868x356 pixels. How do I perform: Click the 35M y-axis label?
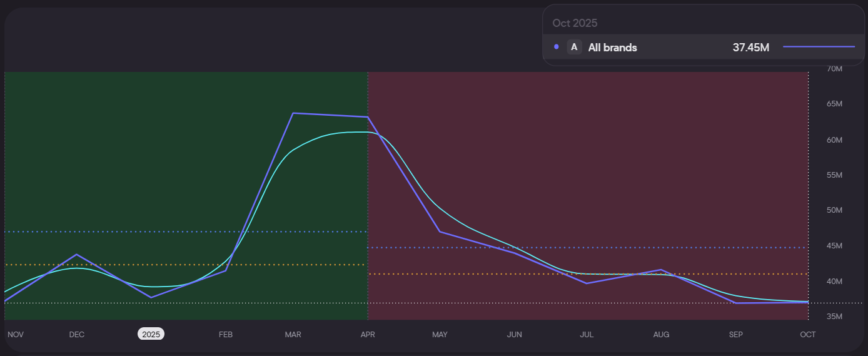click(x=834, y=316)
